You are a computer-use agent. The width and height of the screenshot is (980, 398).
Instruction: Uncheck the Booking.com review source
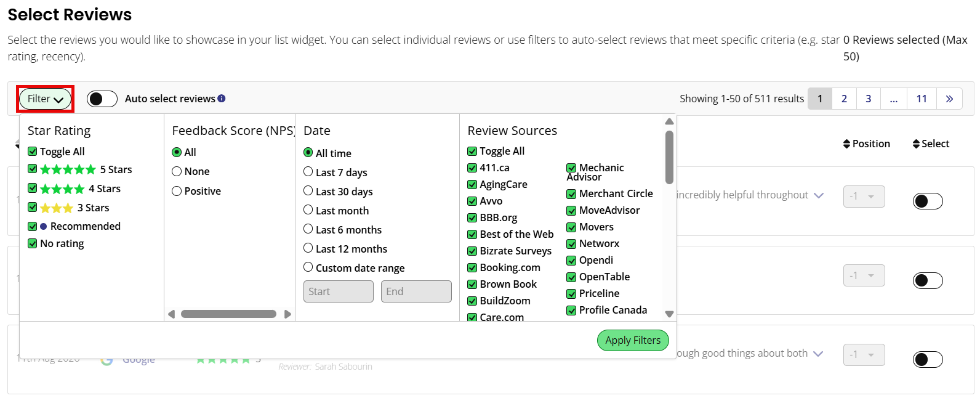[x=472, y=267]
